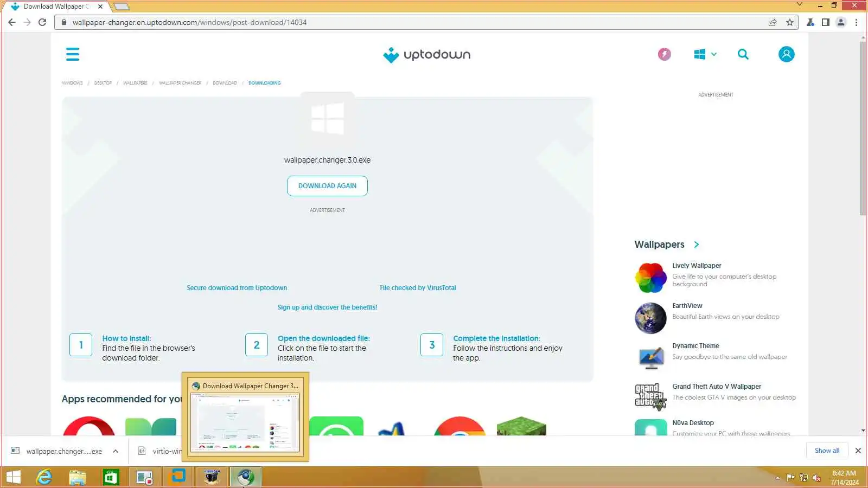Open the tab search dropdown arrow

click(799, 5)
